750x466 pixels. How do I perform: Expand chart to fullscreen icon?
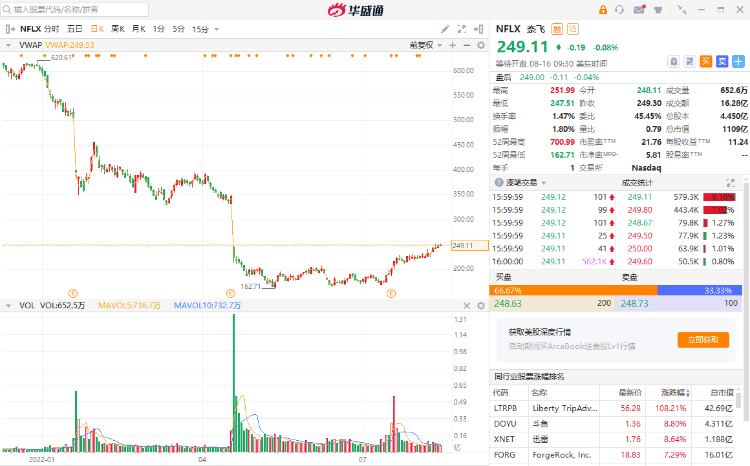tap(462, 29)
